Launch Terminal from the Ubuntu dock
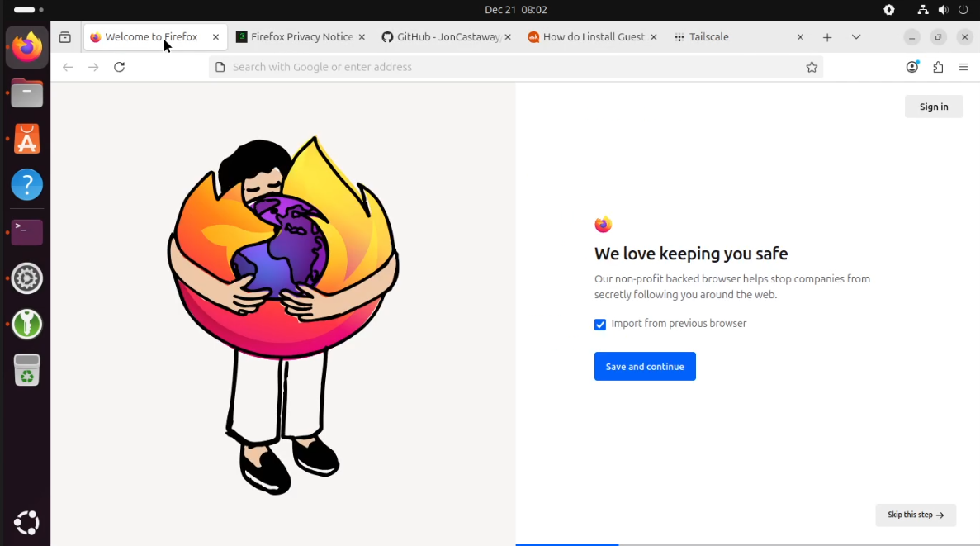 (26, 231)
